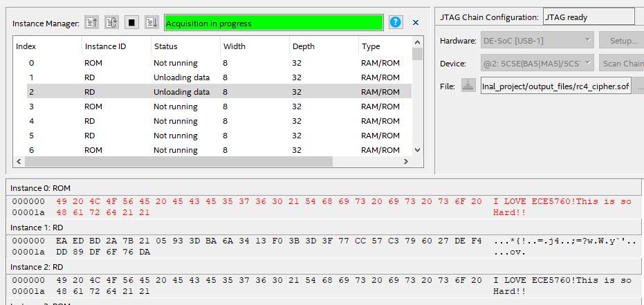Close the Instance Manager panel
644x305 pixels.
tap(416, 23)
